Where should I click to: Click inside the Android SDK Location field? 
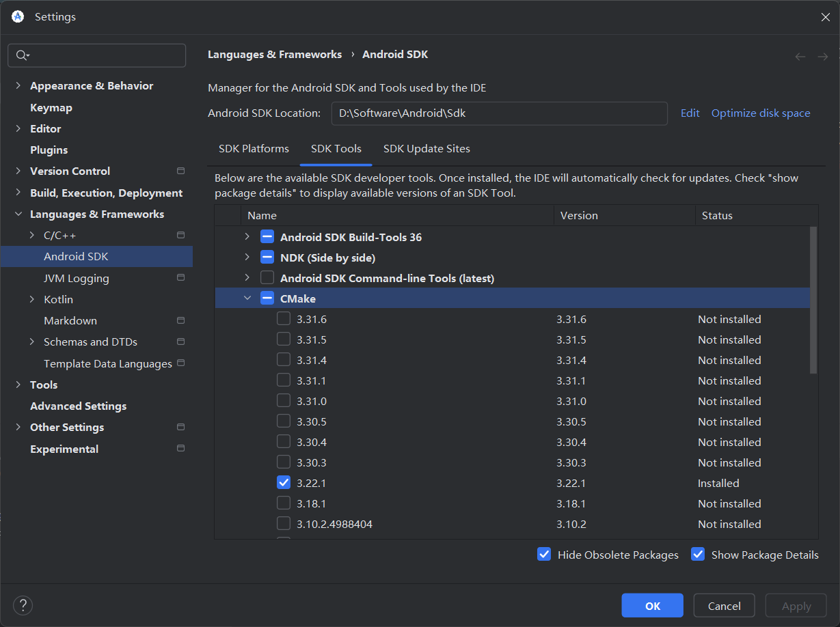[x=499, y=113]
